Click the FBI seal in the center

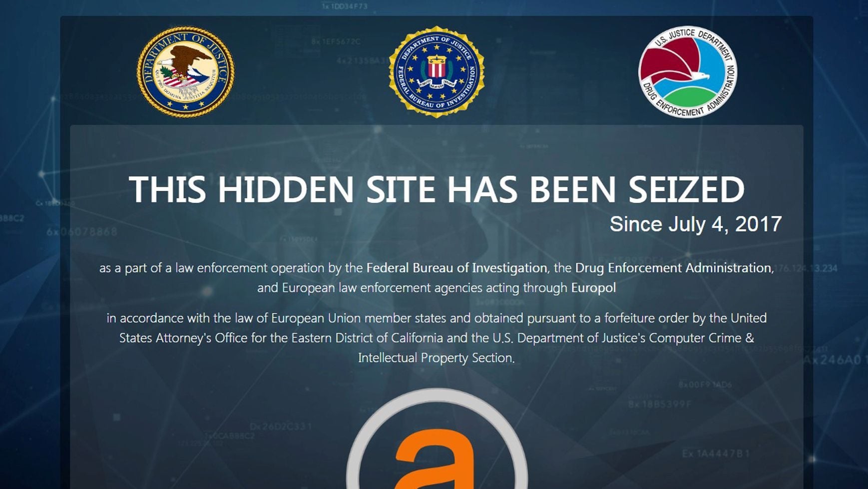(437, 72)
